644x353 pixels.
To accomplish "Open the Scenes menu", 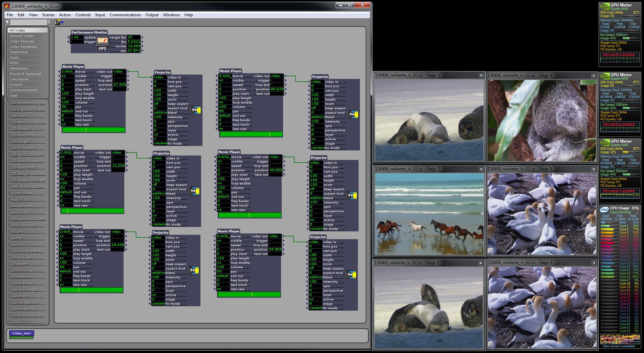I will click(48, 15).
